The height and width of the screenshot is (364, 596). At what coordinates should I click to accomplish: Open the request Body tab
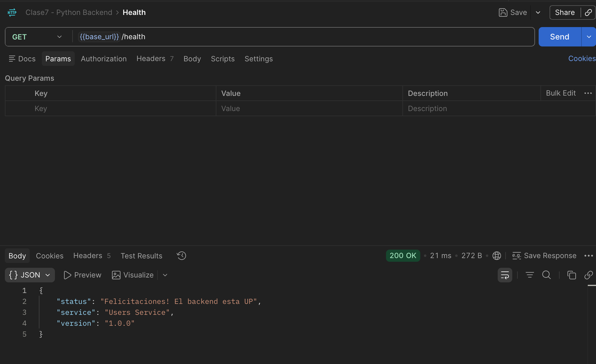tap(192, 59)
